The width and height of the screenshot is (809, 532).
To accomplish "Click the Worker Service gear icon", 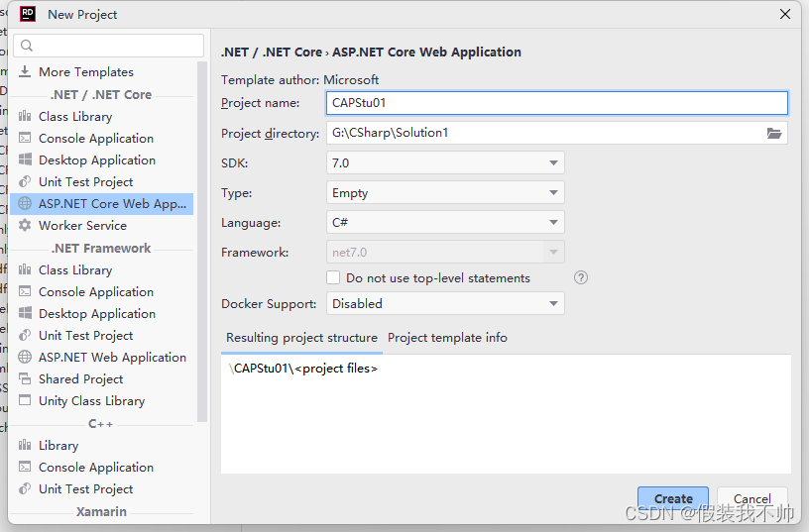I will tap(25, 225).
